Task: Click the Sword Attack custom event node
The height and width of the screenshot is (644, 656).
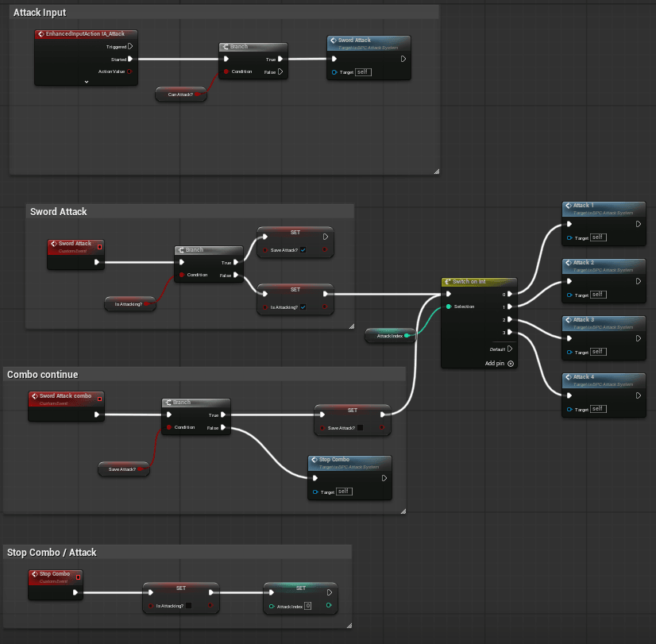Action: [x=75, y=254]
